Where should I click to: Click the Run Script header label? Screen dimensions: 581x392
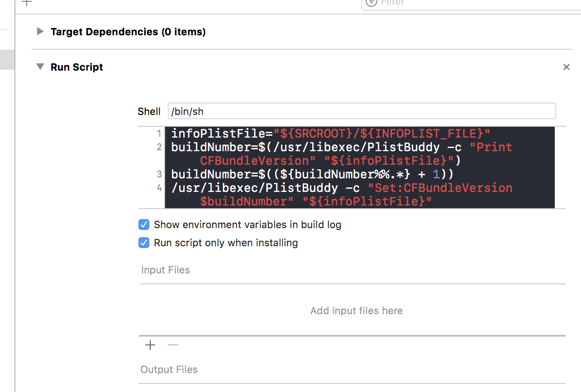coord(76,67)
